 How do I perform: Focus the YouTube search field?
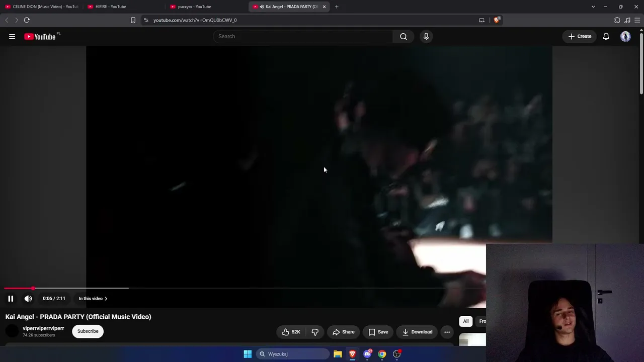pyautogui.click(x=303, y=36)
